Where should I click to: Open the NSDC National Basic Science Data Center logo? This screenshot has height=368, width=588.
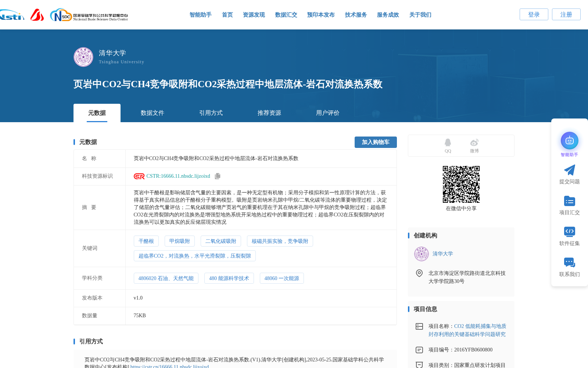pyautogui.click(x=89, y=15)
